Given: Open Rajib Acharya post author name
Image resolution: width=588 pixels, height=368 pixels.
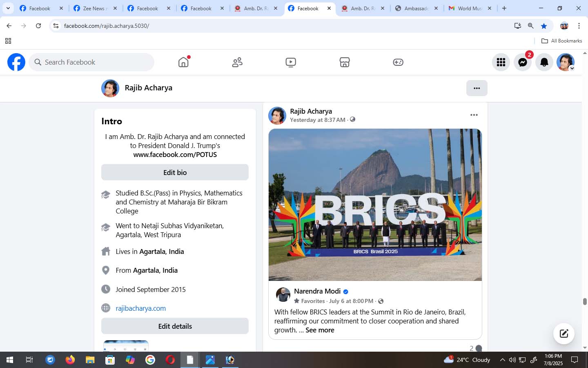Looking at the screenshot, I should [x=311, y=111].
